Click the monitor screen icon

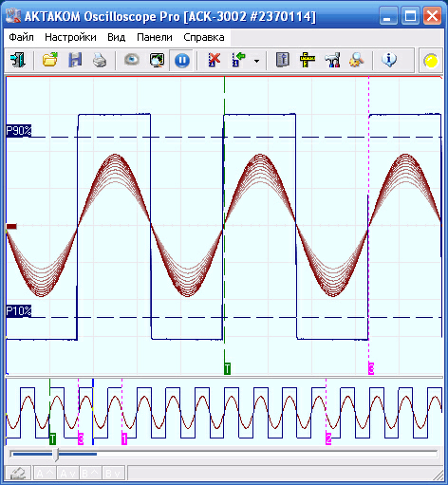157,60
